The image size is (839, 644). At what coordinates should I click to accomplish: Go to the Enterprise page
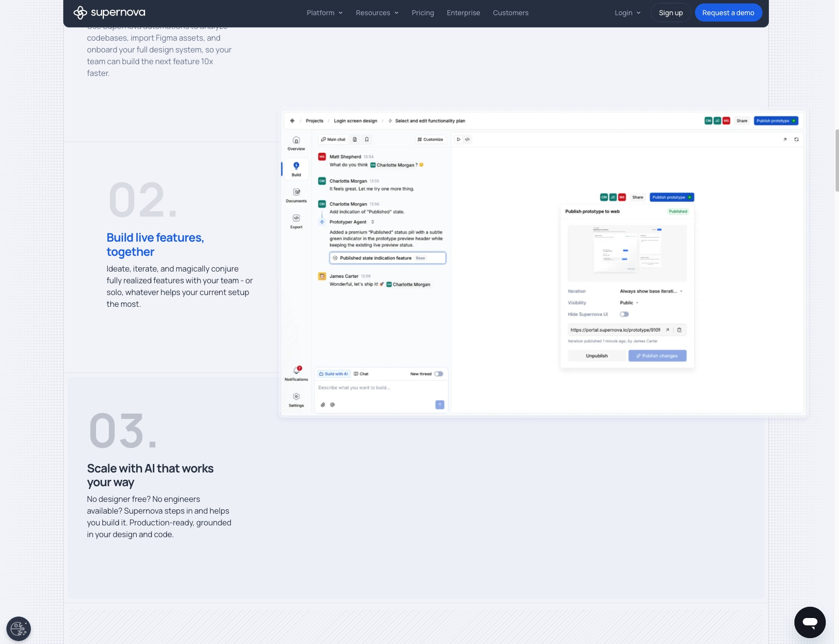click(463, 13)
